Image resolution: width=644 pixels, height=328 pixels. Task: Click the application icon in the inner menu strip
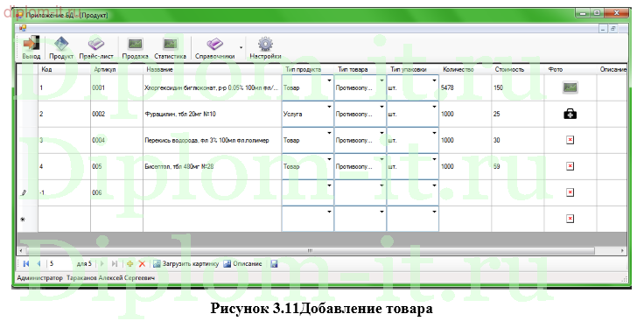[x=23, y=28]
